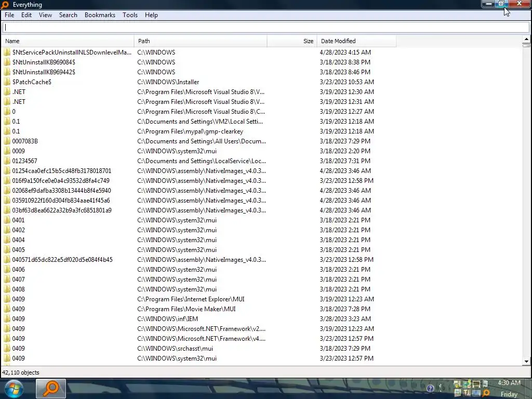This screenshot has width=532, height=399.
Task: Sort results by the Path column
Action: [201, 41]
